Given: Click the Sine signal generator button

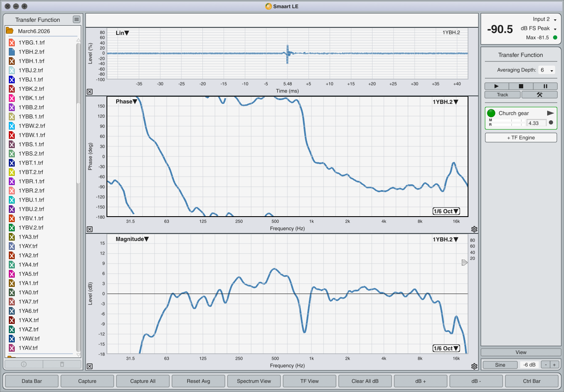Looking at the screenshot, I should click(500, 365).
